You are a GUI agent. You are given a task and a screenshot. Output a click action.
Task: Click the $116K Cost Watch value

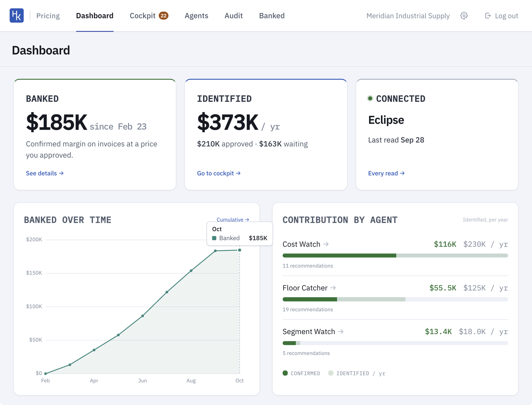(x=445, y=244)
